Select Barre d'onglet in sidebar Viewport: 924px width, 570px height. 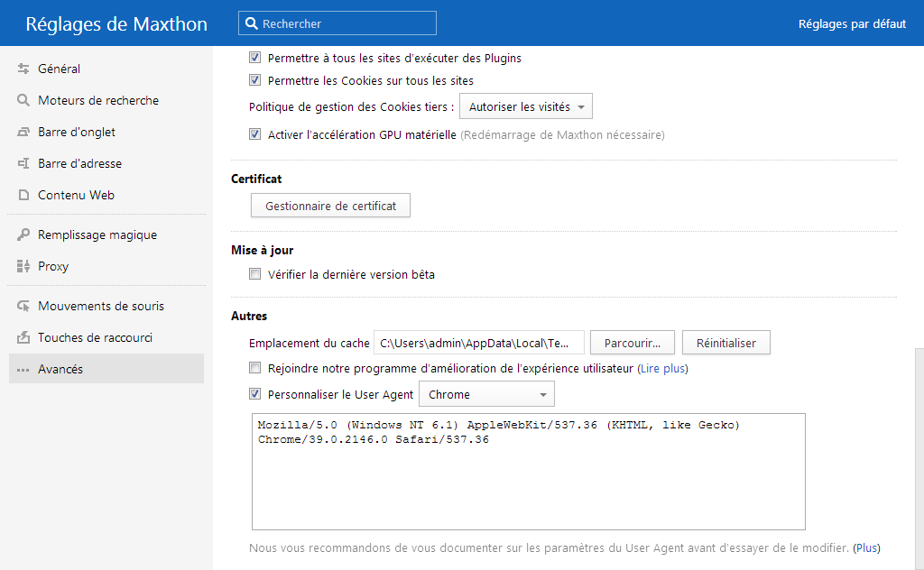point(106,132)
